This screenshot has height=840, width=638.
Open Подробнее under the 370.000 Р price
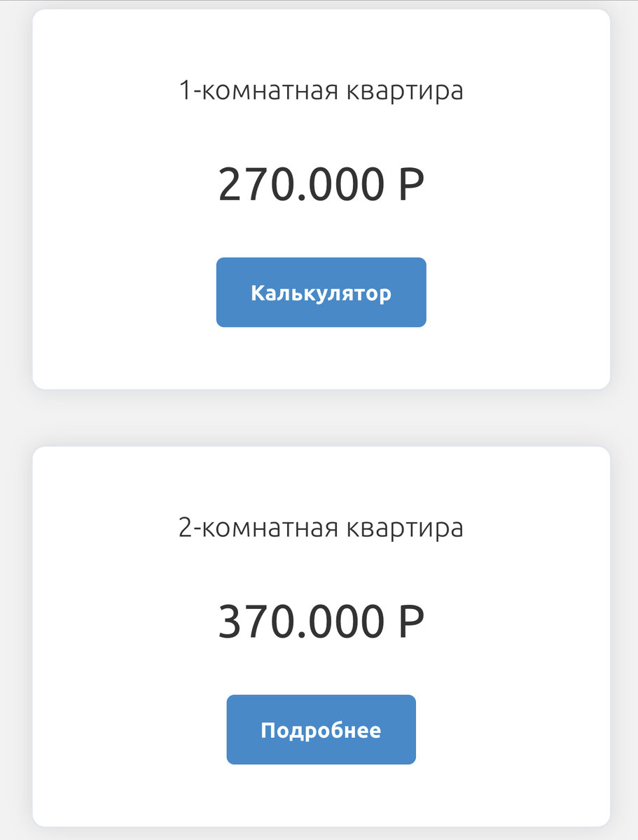coord(321,729)
